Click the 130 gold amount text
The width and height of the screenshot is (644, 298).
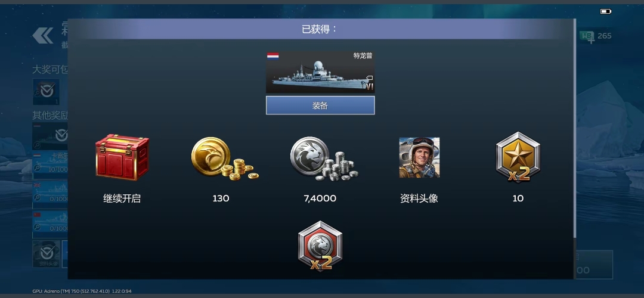pyautogui.click(x=221, y=198)
